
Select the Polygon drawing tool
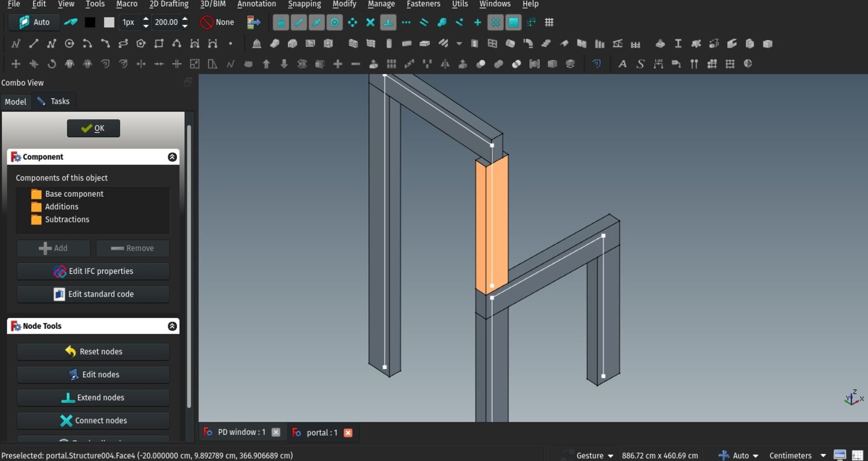click(x=141, y=44)
